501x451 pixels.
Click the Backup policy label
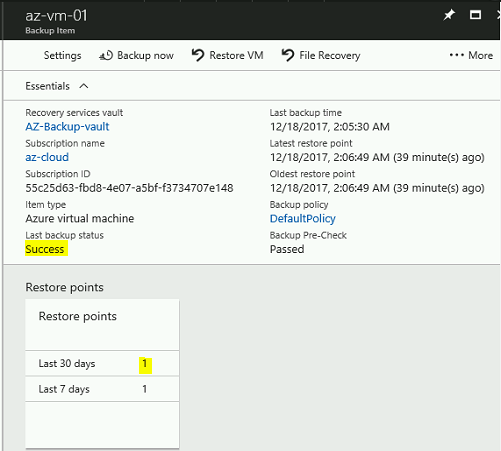click(x=299, y=205)
